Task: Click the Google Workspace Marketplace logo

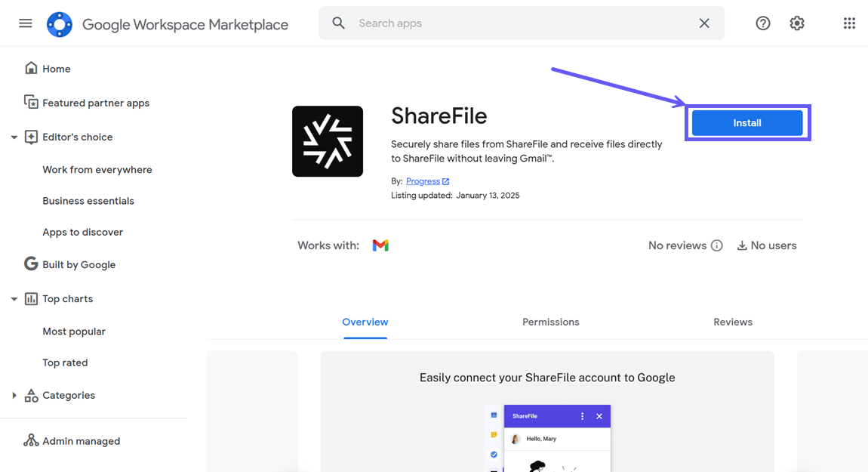Action: click(x=59, y=24)
